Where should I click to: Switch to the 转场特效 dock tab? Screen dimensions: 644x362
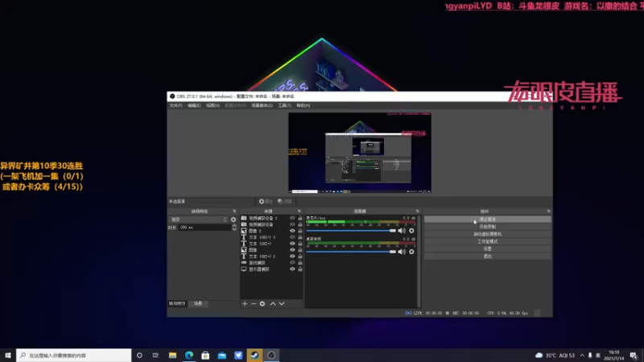(177, 304)
